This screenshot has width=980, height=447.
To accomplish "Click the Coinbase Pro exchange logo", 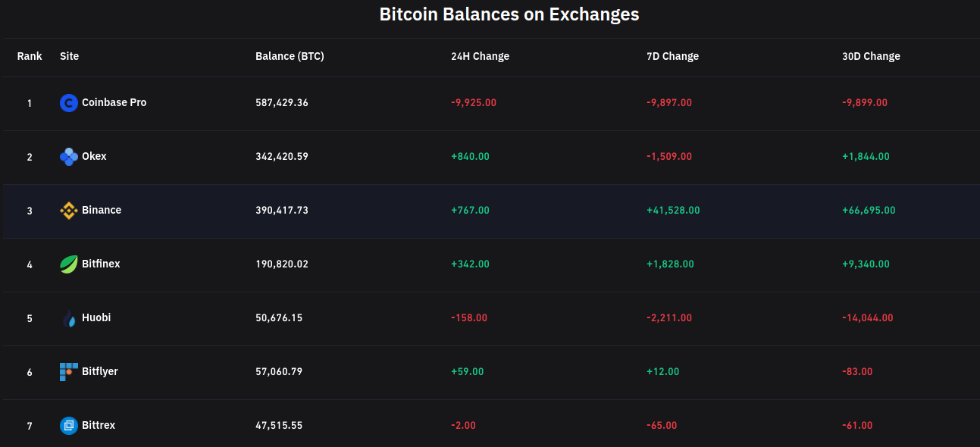I will 69,102.
